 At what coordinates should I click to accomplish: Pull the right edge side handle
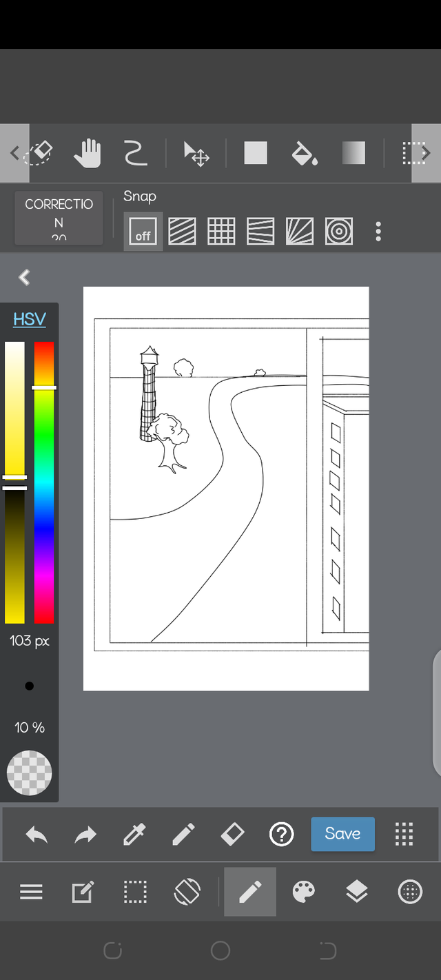(x=437, y=712)
